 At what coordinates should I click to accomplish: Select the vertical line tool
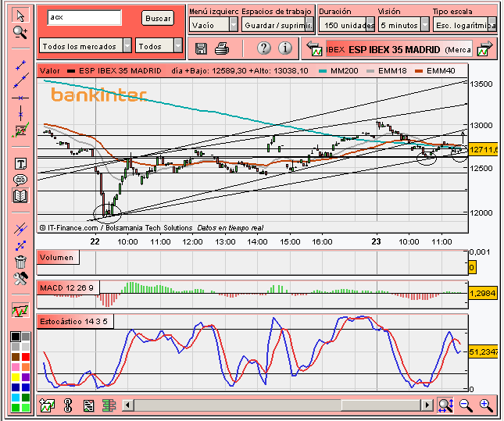[x=20, y=113]
